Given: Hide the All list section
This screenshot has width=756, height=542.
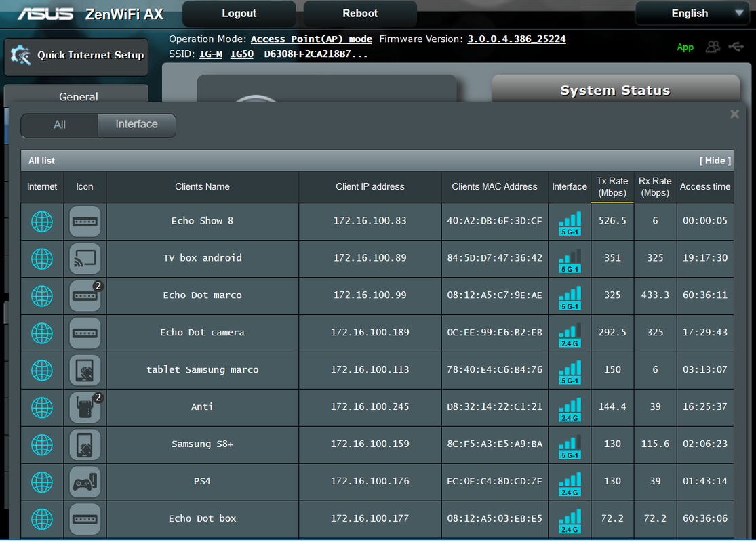Looking at the screenshot, I should (x=715, y=161).
